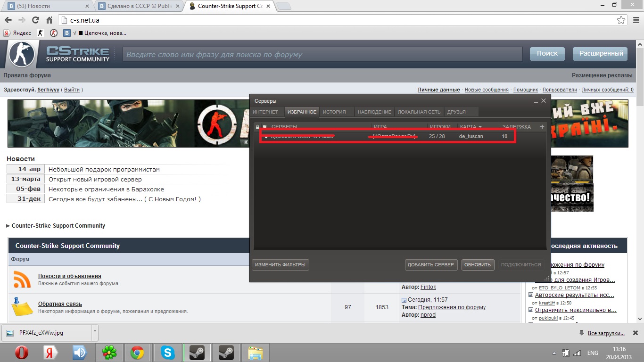The width and height of the screenshot is (644, 362).
Task: Open the white Counter-Strike figure bookmark
Action: point(41,33)
